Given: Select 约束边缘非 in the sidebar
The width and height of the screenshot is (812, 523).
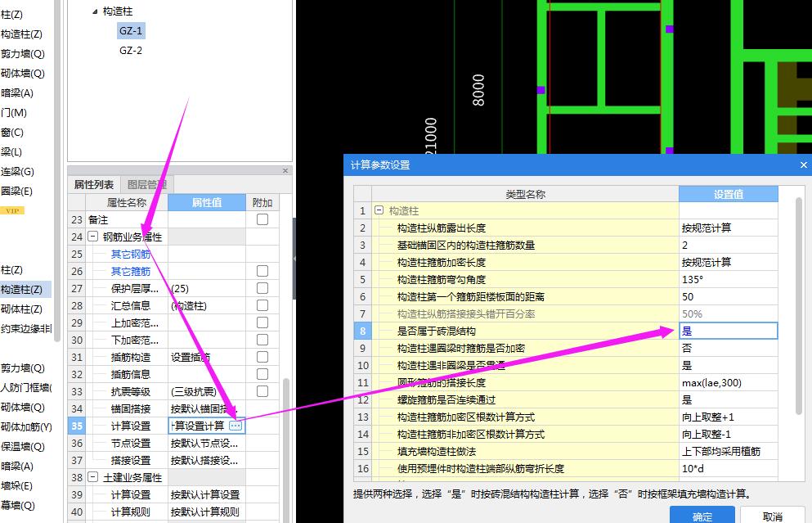Looking at the screenshot, I should (x=26, y=329).
